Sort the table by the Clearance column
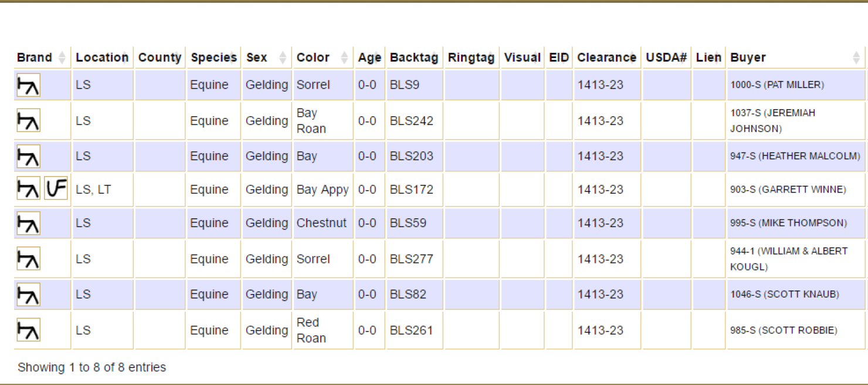Viewport: 868px width, 385px height. (x=607, y=58)
